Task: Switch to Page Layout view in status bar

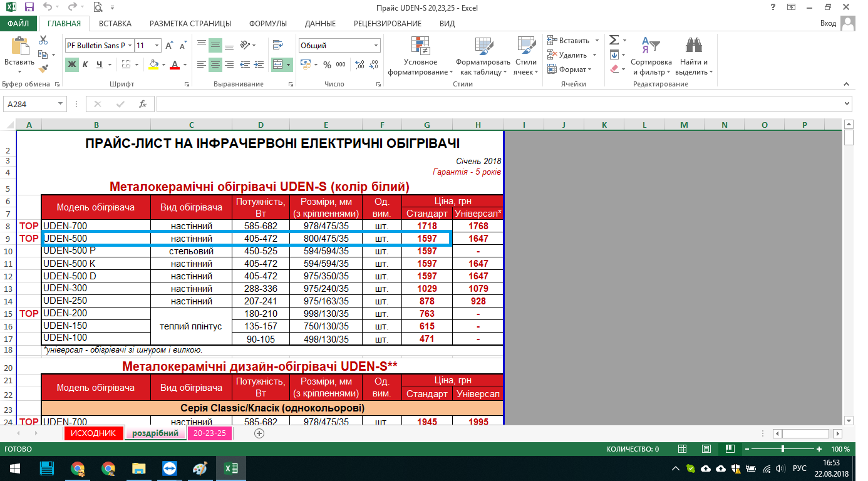Action: coord(706,449)
